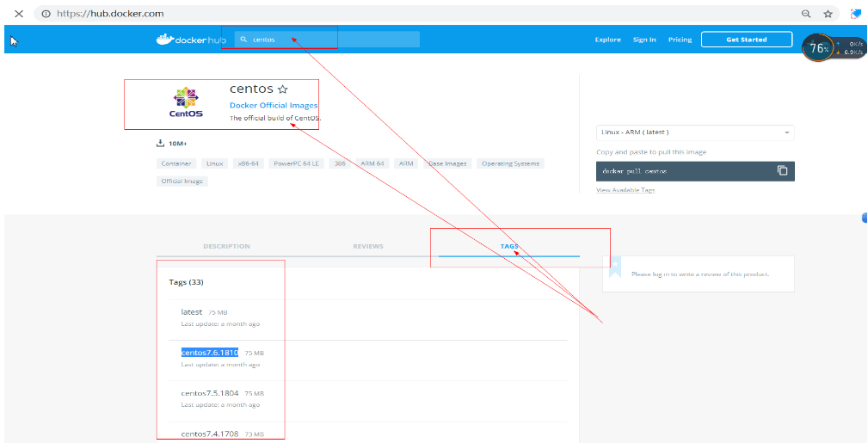Image resolution: width=868 pixels, height=443 pixels.
Task: Select the PowerPC 64 LE tag chip
Action: pyautogui.click(x=296, y=164)
